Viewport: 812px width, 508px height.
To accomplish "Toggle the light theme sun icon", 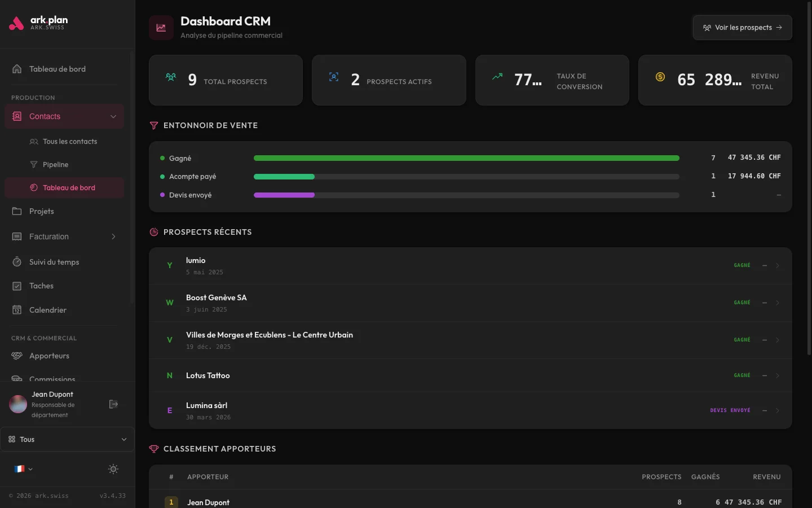I will point(113,469).
